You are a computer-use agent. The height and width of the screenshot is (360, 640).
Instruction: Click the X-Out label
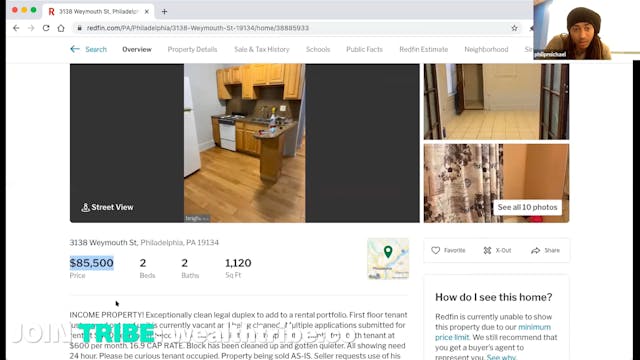(x=503, y=250)
